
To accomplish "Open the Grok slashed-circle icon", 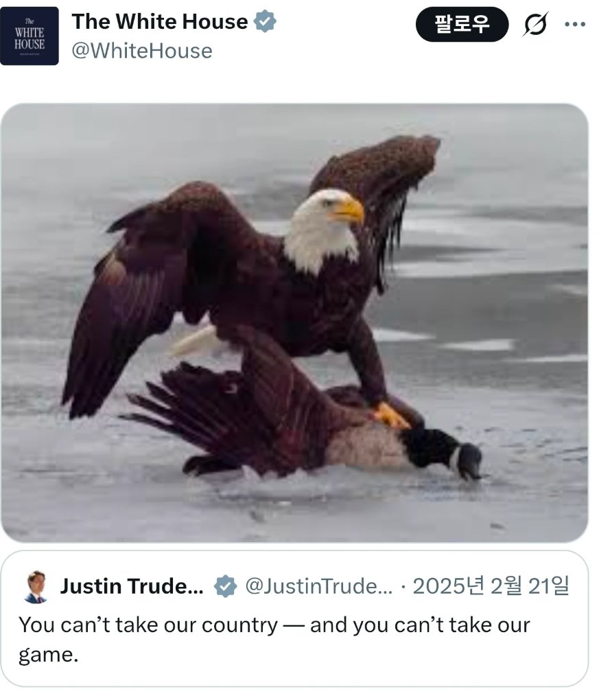I will tap(535, 24).
